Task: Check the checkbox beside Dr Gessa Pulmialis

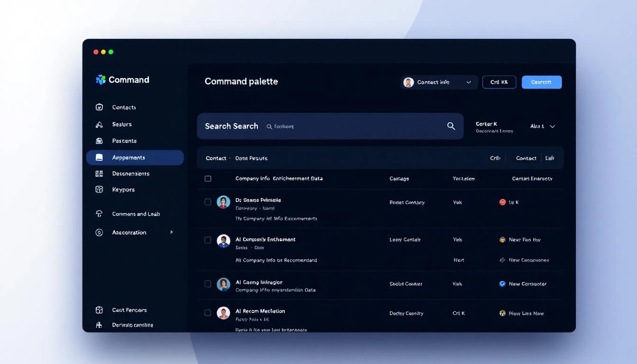Action: [x=208, y=201]
